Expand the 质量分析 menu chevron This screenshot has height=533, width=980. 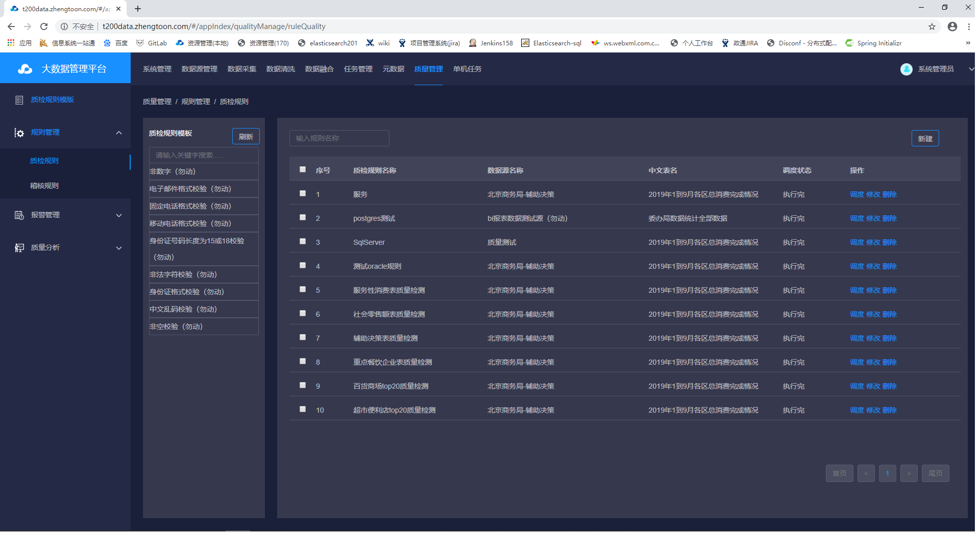coord(119,248)
